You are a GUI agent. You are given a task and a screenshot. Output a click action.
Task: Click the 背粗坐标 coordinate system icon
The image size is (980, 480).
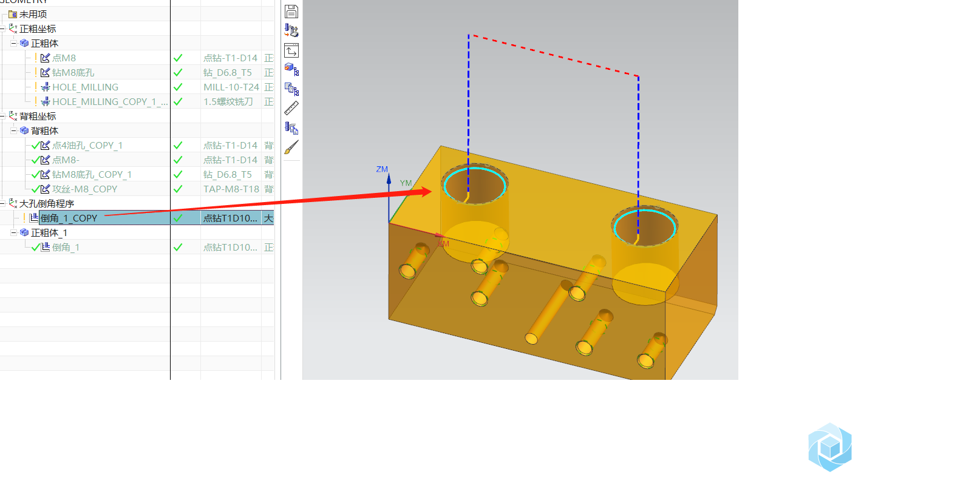(x=13, y=116)
